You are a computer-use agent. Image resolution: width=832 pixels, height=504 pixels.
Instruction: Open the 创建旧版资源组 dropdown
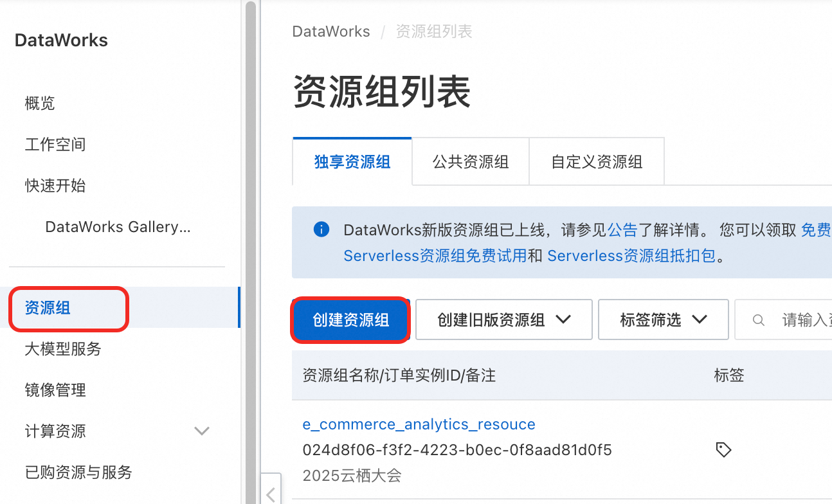coord(504,319)
